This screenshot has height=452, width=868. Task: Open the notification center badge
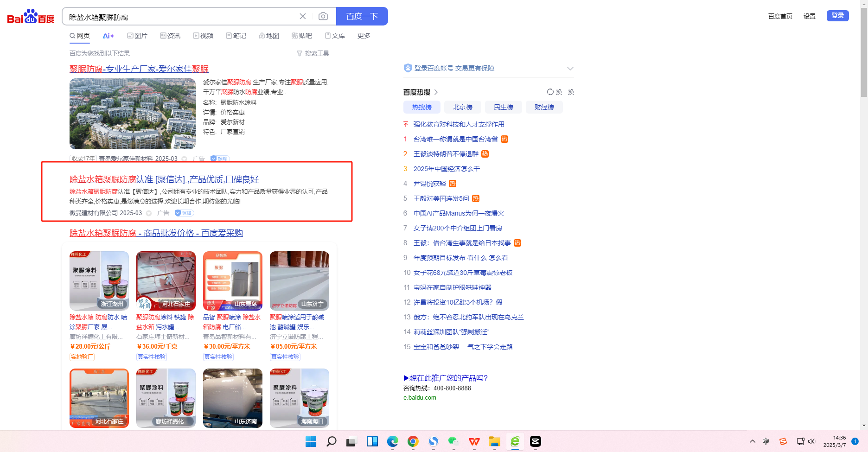[855, 441]
